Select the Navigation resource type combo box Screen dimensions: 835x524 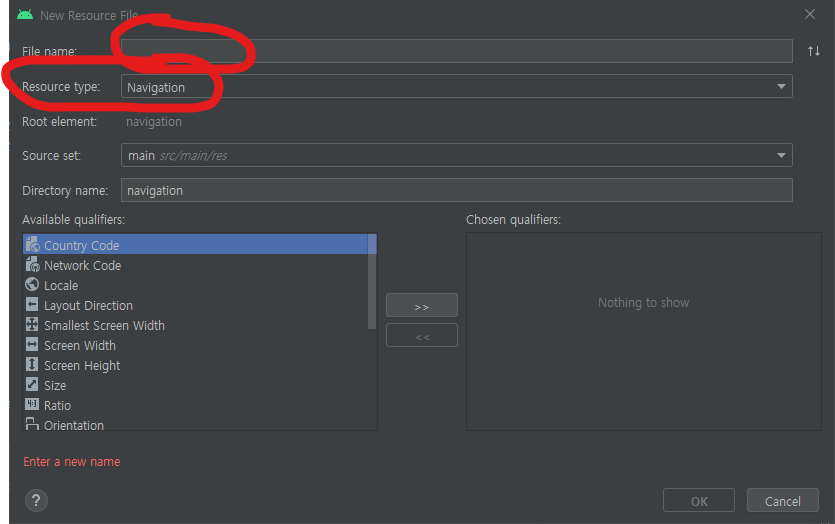click(456, 86)
